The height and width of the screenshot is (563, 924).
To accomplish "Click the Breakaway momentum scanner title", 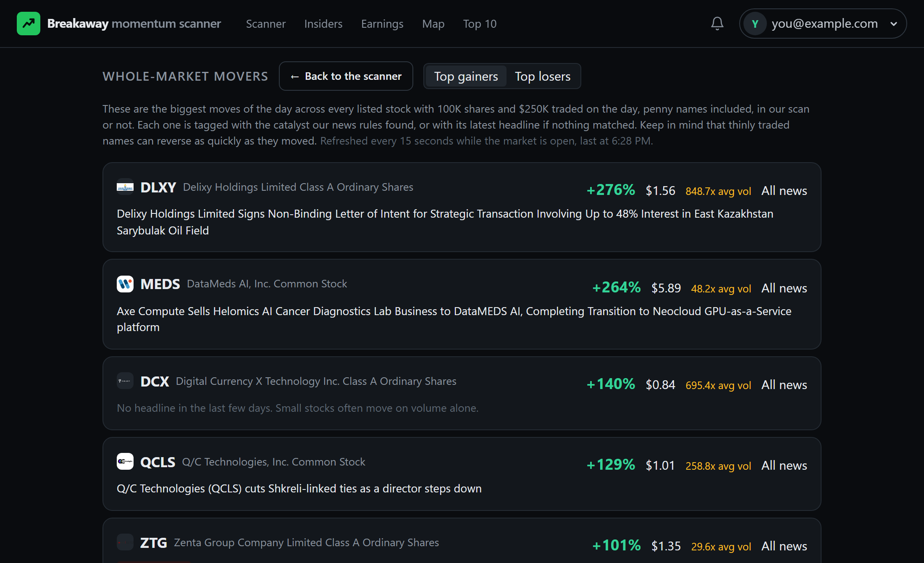I will point(134,24).
